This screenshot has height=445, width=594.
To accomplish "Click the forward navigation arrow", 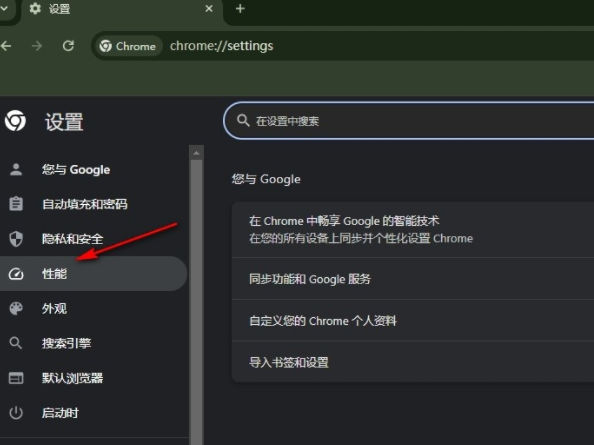I will click(37, 46).
